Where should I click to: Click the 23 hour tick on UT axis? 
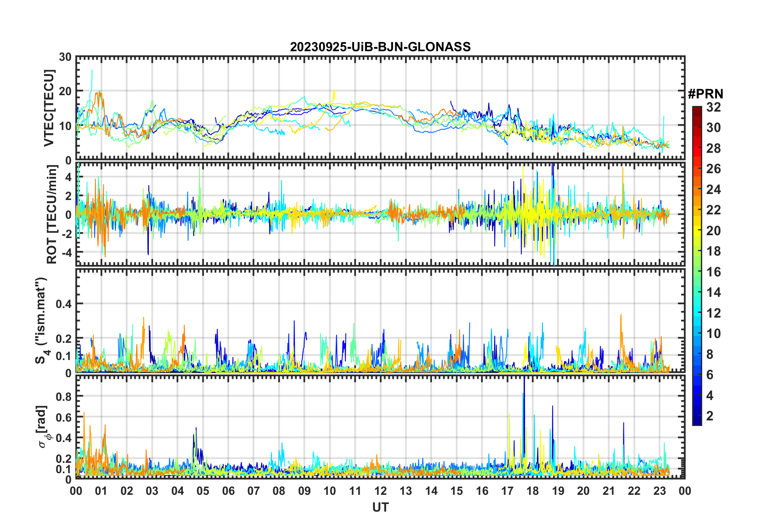point(659,491)
